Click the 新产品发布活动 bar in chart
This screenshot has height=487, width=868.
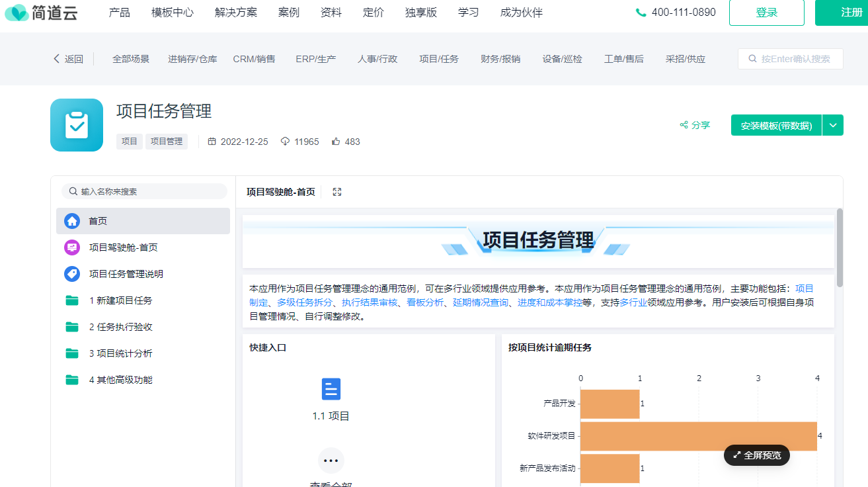pyautogui.click(x=610, y=468)
